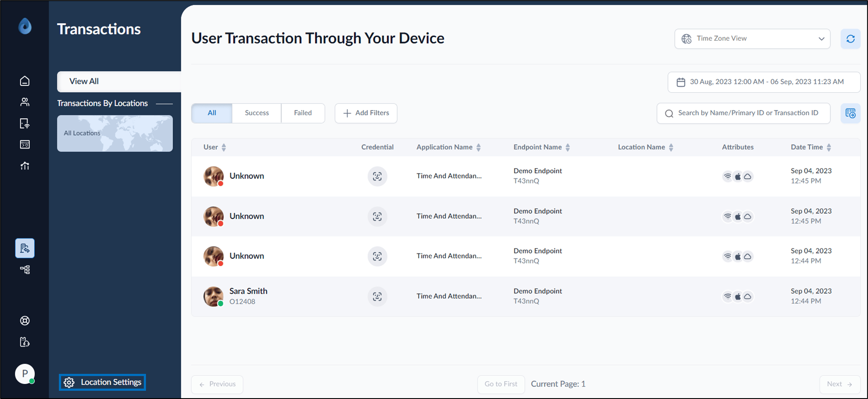The height and width of the screenshot is (399, 868).
Task: Expand the Time Zone View dropdown
Action: [x=752, y=39]
